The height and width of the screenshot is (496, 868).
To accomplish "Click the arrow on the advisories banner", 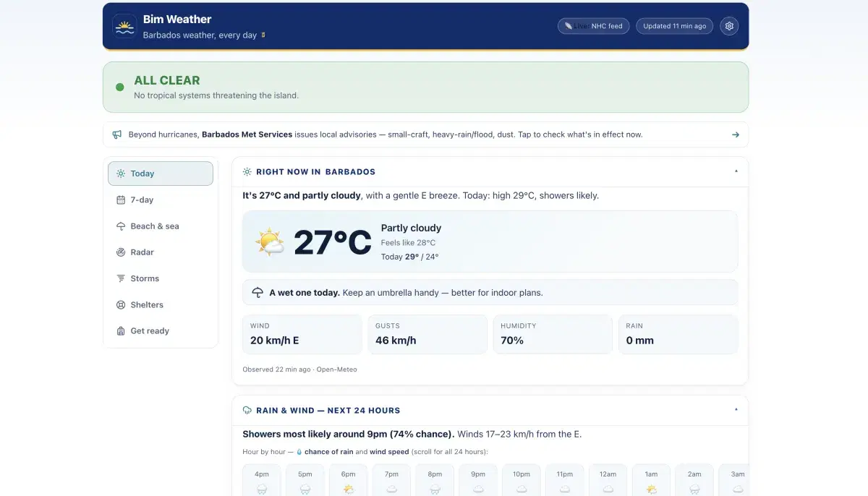I will click(735, 134).
